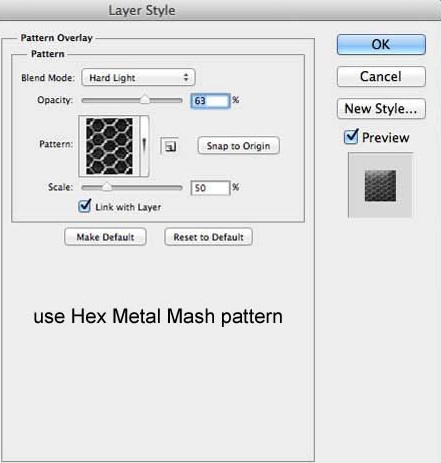Click the layer style preview swatch
The image size is (441, 463).
pyautogui.click(x=380, y=185)
